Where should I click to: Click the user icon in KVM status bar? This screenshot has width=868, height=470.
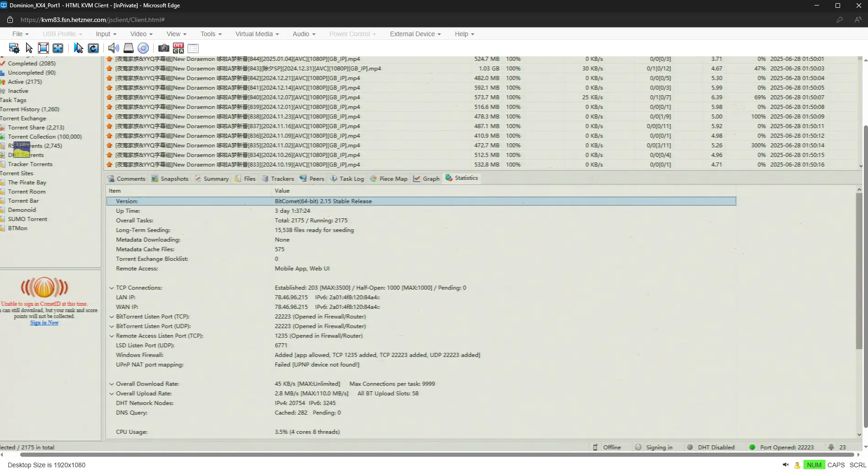point(797,465)
